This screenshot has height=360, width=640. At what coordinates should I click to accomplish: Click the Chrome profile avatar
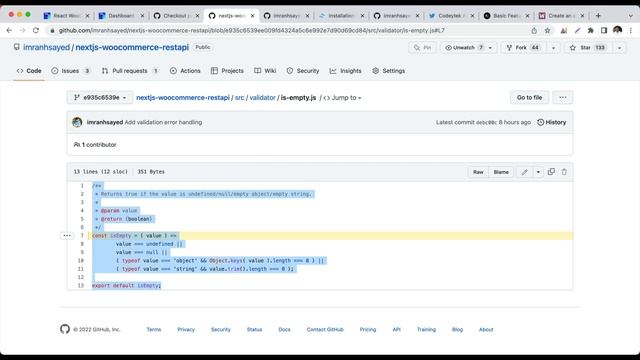(618, 30)
